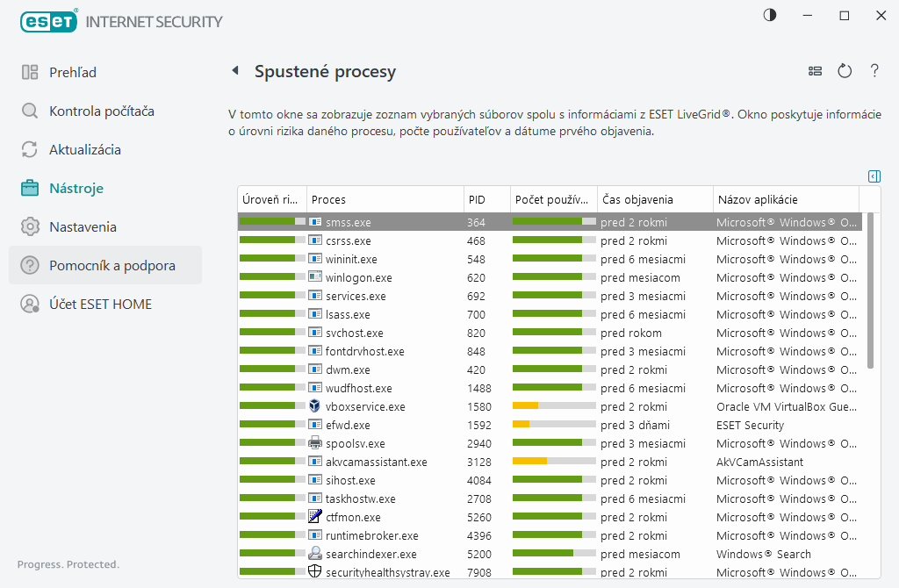Click the refresh processes icon
The height and width of the screenshot is (588, 899).
pyautogui.click(x=845, y=71)
